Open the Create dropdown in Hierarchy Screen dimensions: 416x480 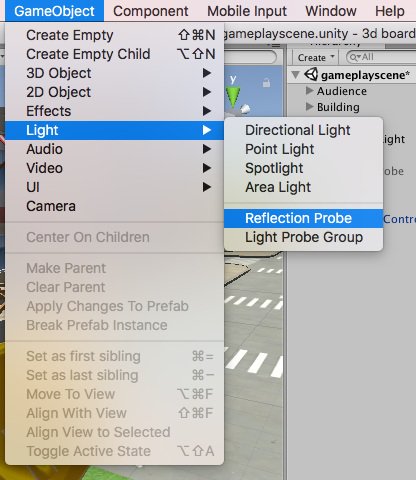click(x=316, y=57)
